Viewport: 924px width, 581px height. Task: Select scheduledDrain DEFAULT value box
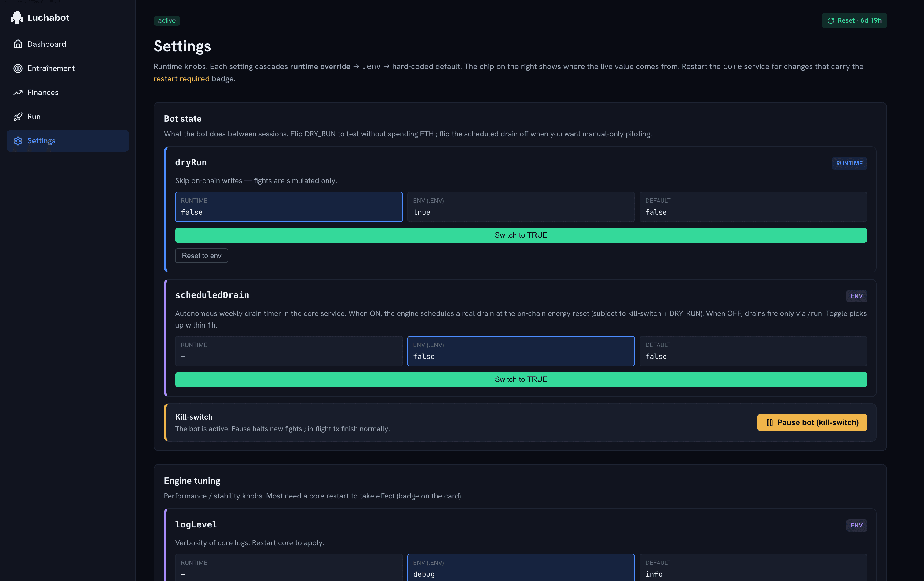tap(753, 351)
